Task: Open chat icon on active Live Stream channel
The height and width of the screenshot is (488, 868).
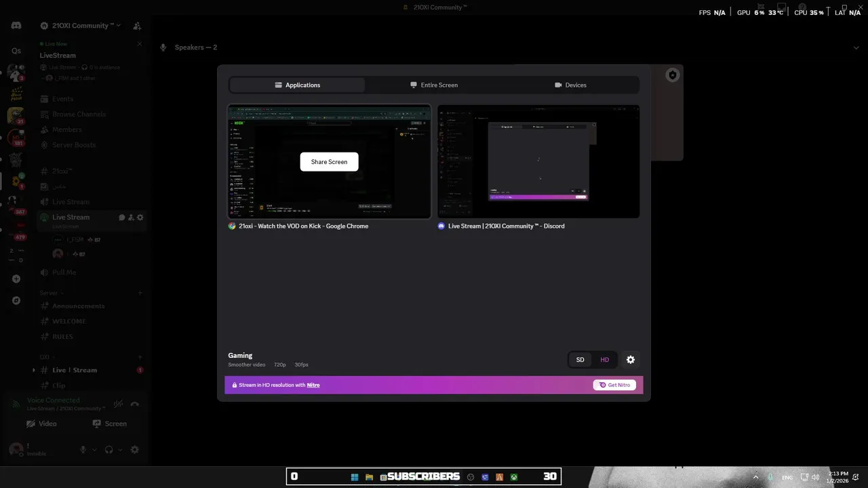Action: [x=122, y=218]
